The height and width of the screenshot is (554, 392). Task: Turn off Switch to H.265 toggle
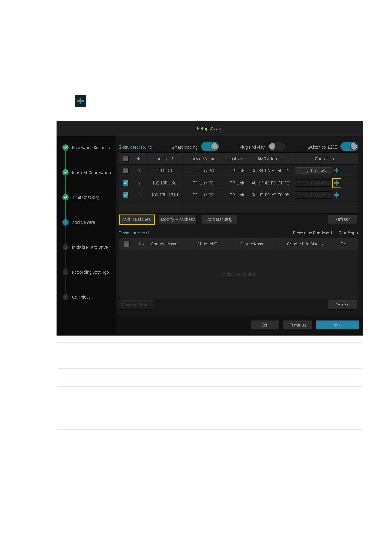tap(349, 147)
